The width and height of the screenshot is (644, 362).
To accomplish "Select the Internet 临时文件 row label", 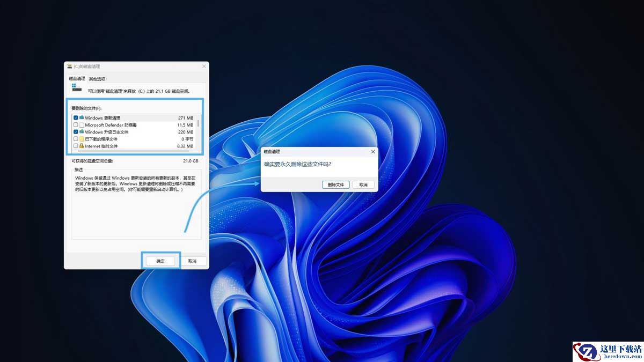I will click(101, 146).
